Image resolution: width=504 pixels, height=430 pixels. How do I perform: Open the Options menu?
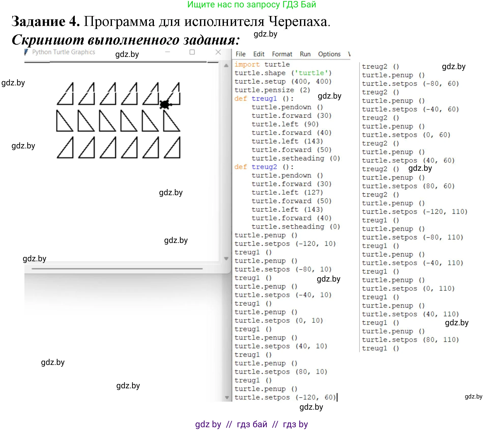click(x=329, y=54)
